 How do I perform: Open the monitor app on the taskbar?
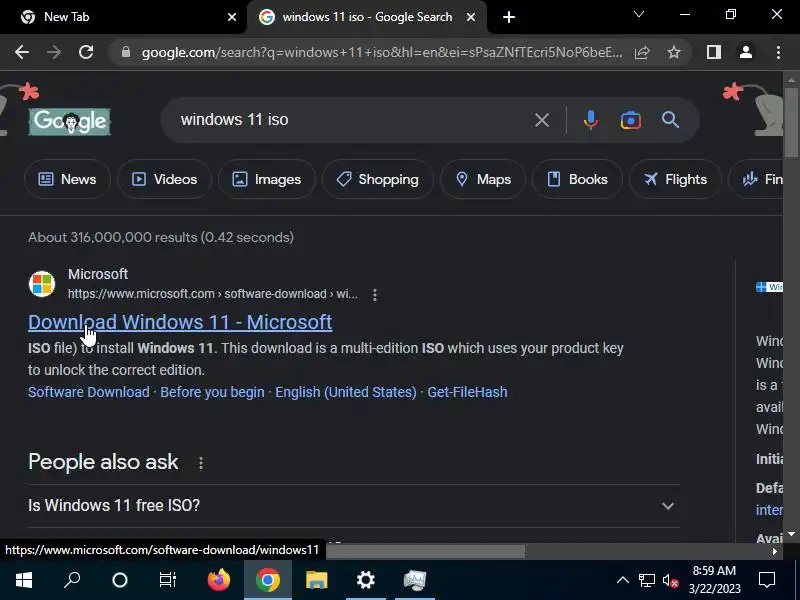click(x=415, y=580)
